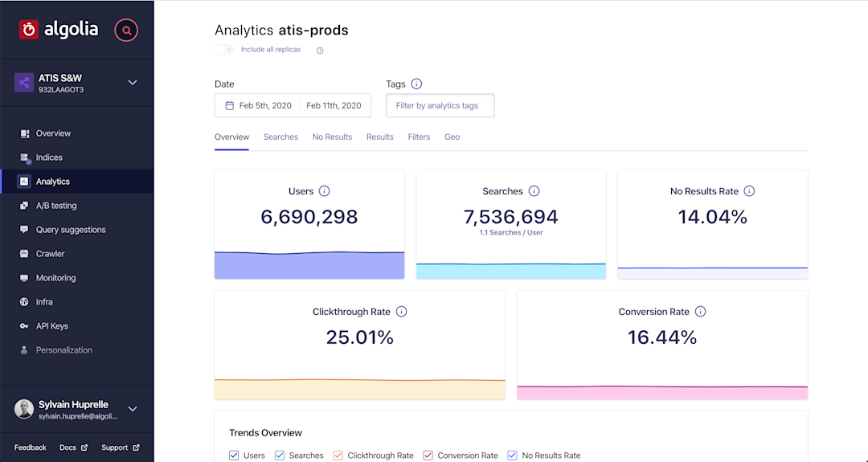
Task: Click the Searches info icon
Action: 534,191
